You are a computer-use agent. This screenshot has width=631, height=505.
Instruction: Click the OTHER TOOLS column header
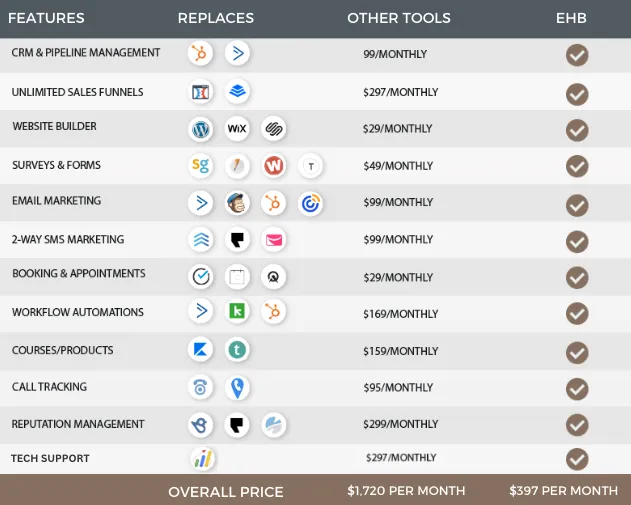399,18
